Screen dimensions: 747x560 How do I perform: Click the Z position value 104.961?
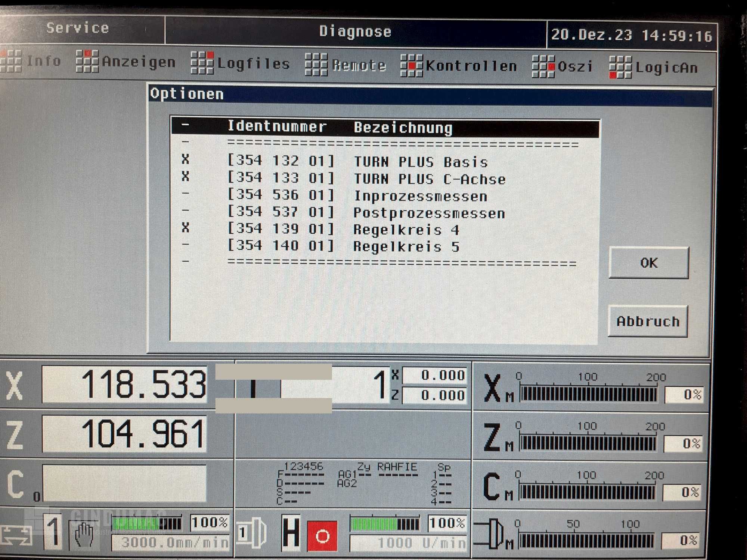(x=124, y=434)
